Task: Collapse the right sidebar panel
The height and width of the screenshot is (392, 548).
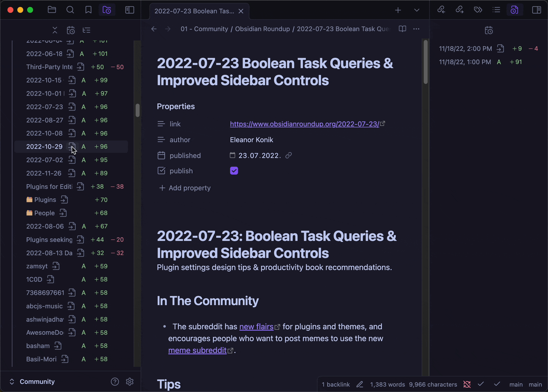Action: coord(536,10)
